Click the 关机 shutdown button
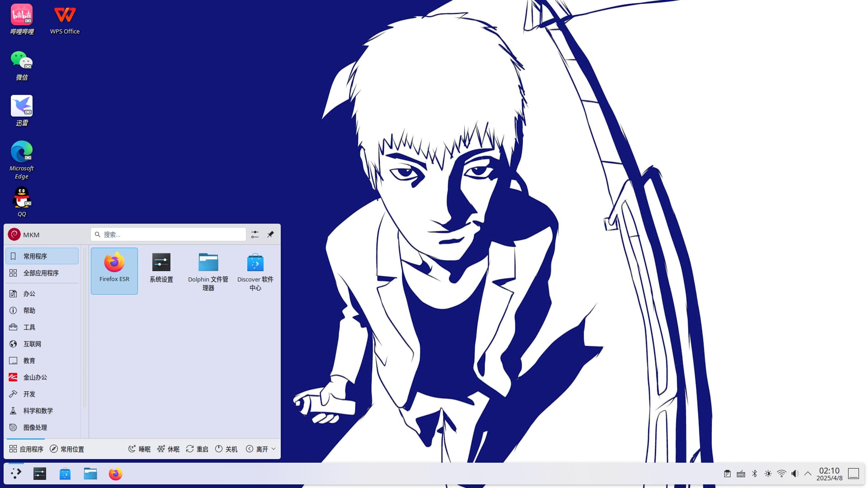The height and width of the screenshot is (488, 868). (x=226, y=449)
